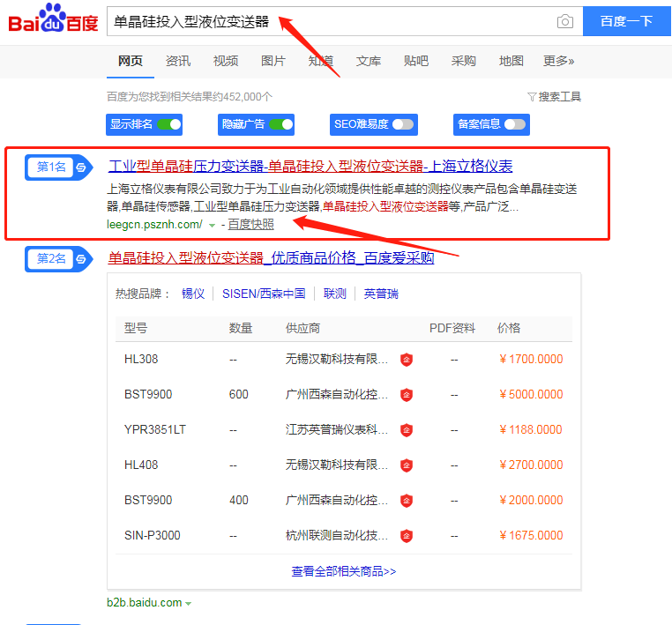Click the shield badge for HL408 supplier
672x625 pixels.
tap(407, 465)
